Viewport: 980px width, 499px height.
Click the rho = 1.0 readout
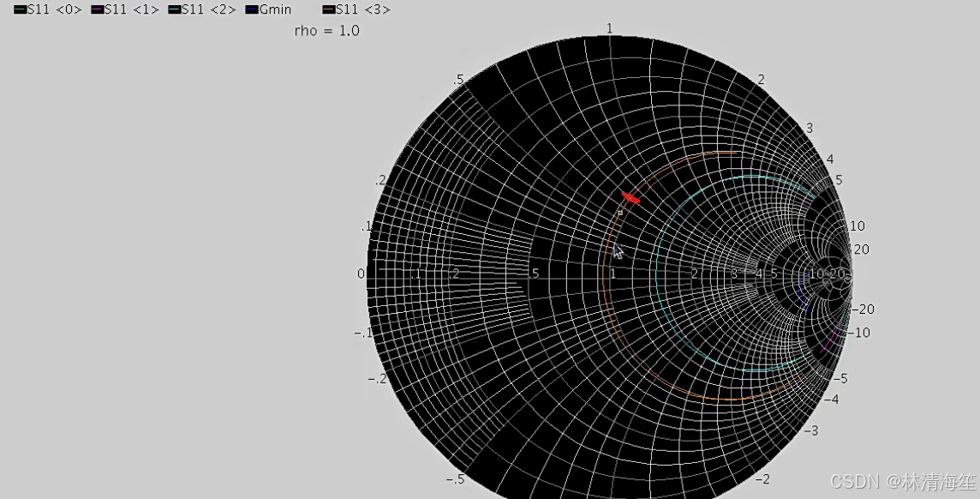click(327, 31)
